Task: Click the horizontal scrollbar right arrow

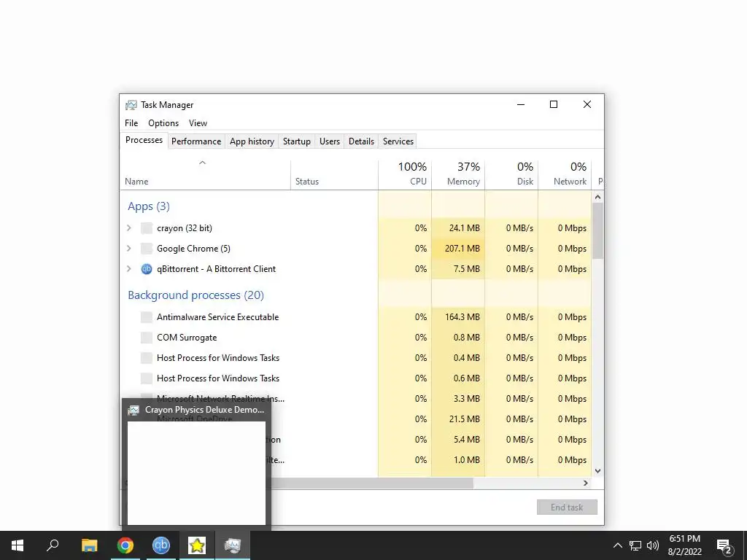Action: point(586,483)
